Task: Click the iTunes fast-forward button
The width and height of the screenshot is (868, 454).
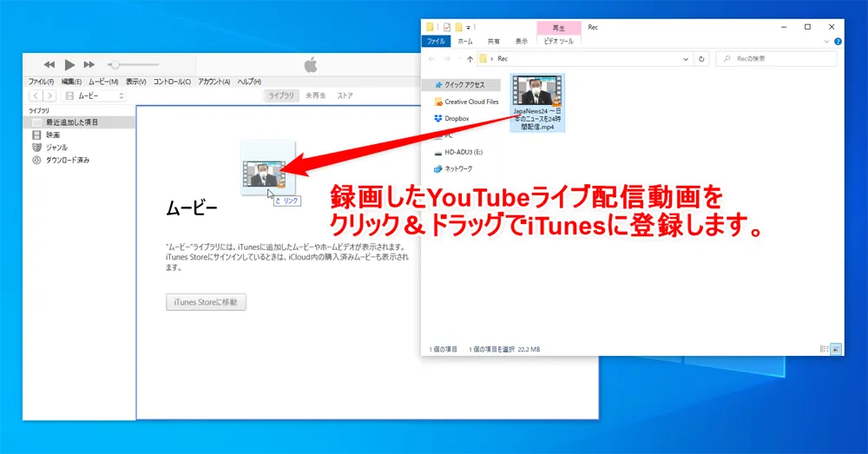Action: click(89, 65)
